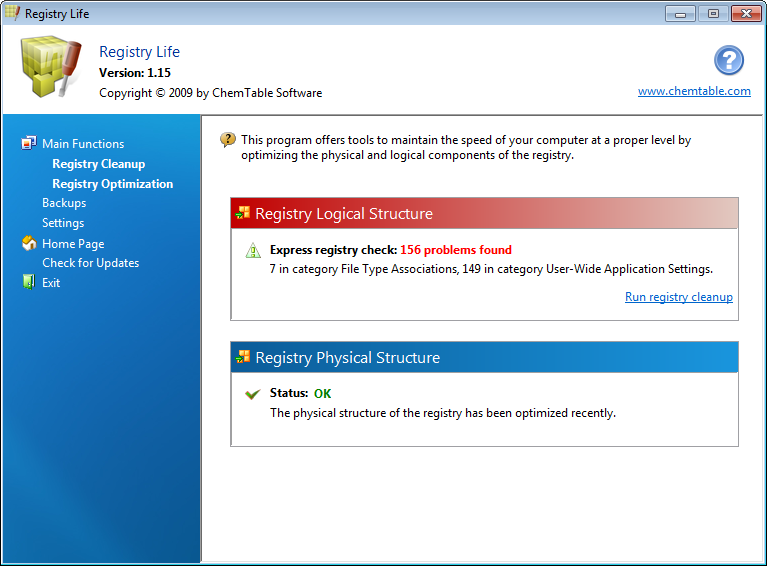The width and height of the screenshot is (767, 566).
Task: Follow the Run registry cleanup link
Action: click(x=678, y=297)
